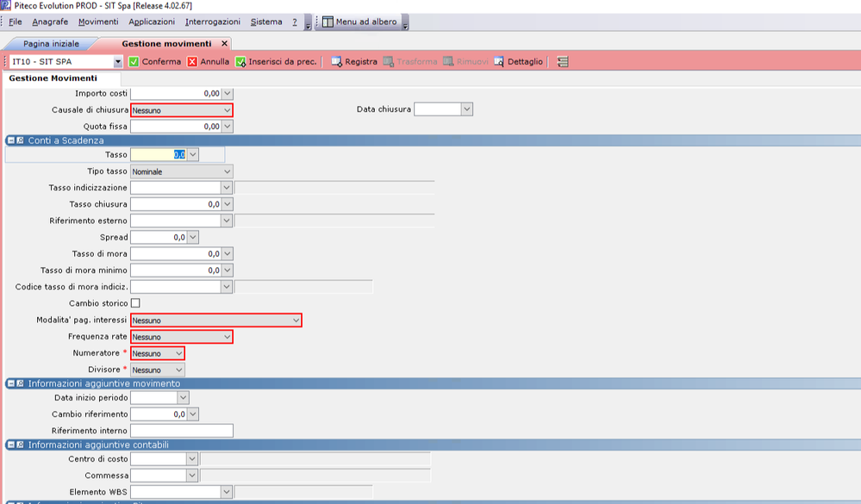Open the Data chiusura date dropdown
The width and height of the screenshot is (861, 504).
point(467,109)
